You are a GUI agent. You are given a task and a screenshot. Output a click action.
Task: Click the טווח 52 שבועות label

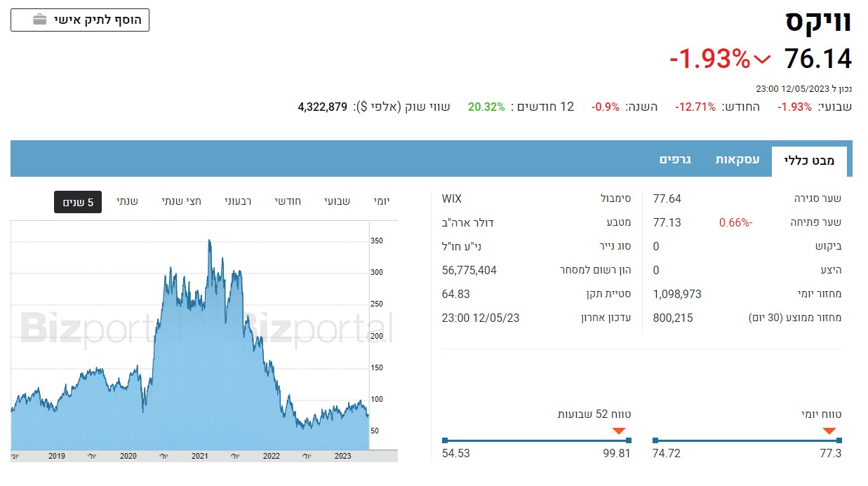pos(594,414)
